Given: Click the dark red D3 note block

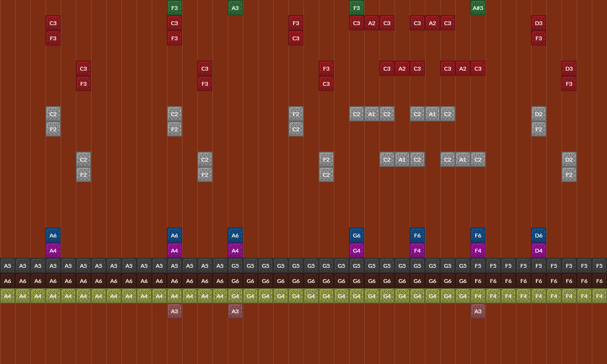Looking at the screenshot, I should tap(538, 23).
